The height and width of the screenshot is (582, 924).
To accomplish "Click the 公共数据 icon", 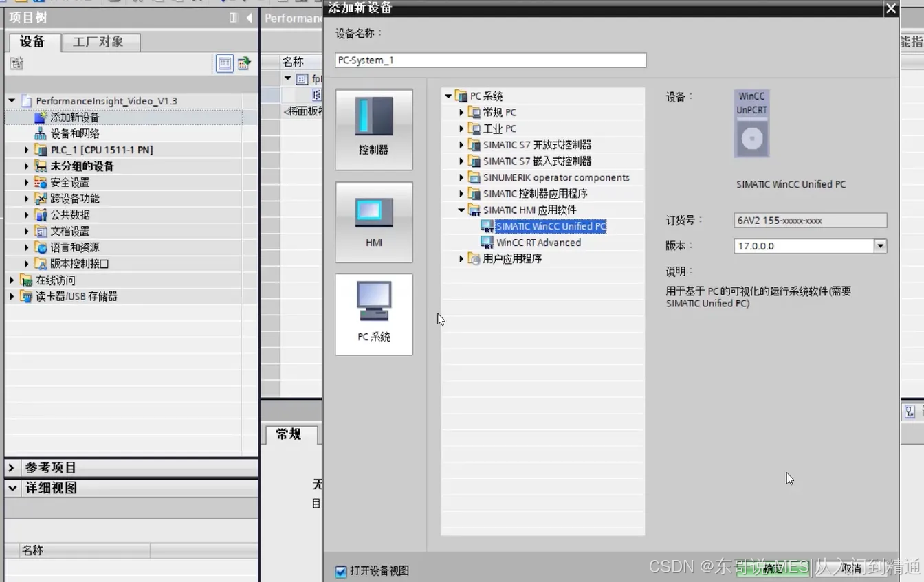I will click(41, 215).
